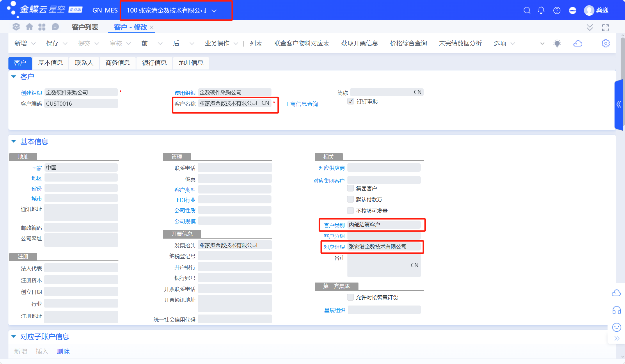This screenshot has height=364, width=625.
Task: Click 未完结数据分析 button
Action: pos(460,43)
